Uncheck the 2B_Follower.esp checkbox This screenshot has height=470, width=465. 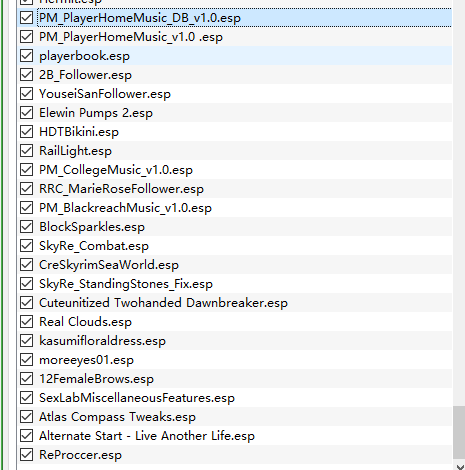(26, 75)
